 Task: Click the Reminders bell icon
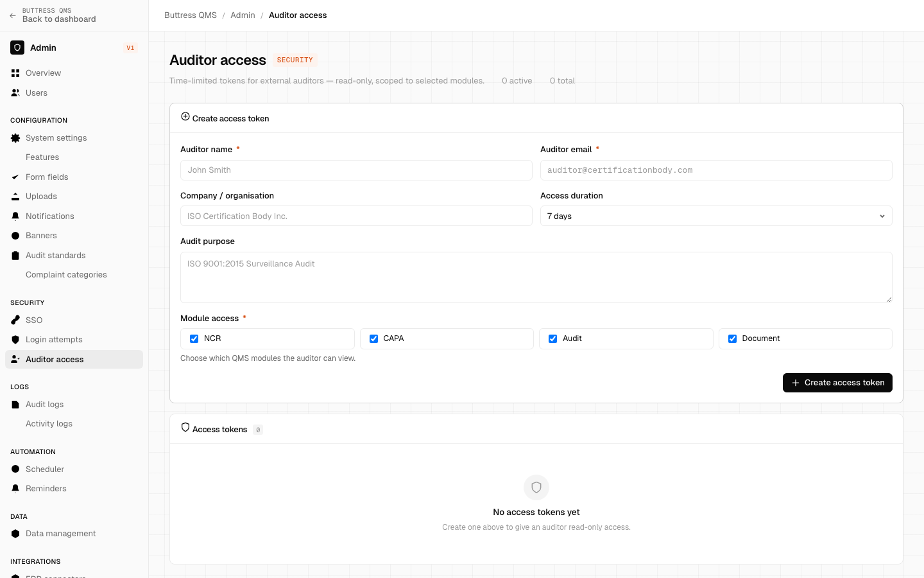coord(15,489)
